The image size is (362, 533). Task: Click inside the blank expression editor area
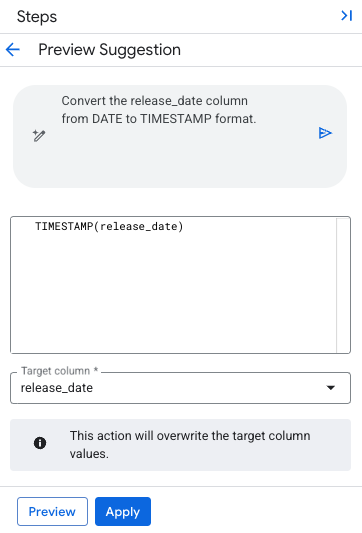click(173, 292)
